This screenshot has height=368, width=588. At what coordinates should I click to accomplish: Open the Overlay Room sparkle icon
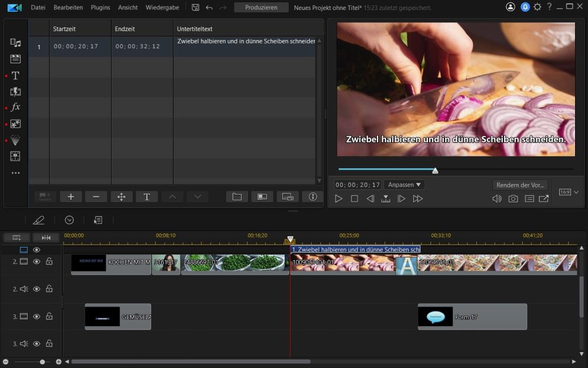[x=15, y=123]
